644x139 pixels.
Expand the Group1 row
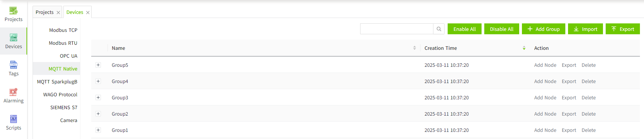[98, 130]
